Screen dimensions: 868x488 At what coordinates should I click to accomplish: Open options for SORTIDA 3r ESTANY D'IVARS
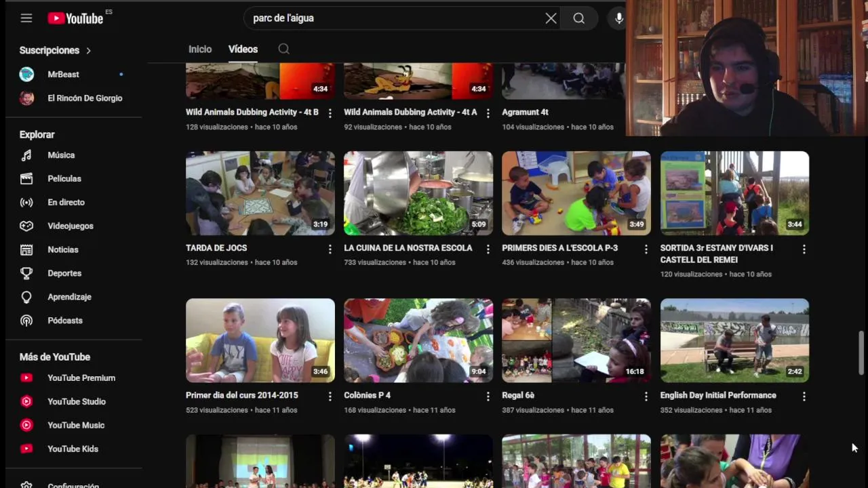coord(804,249)
